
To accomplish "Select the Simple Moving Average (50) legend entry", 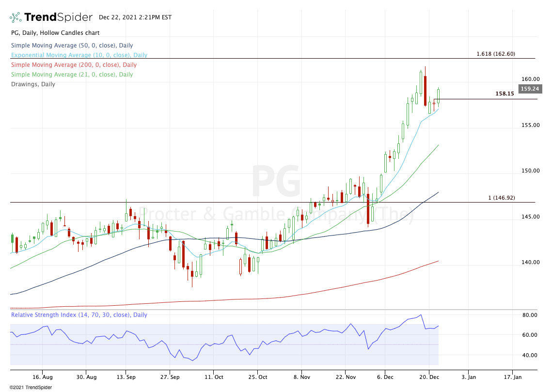I will pyautogui.click(x=72, y=46).
